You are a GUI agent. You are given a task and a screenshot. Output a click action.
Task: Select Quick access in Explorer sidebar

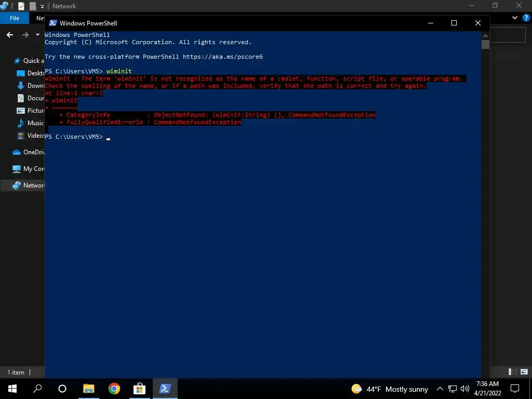[29, 61]
